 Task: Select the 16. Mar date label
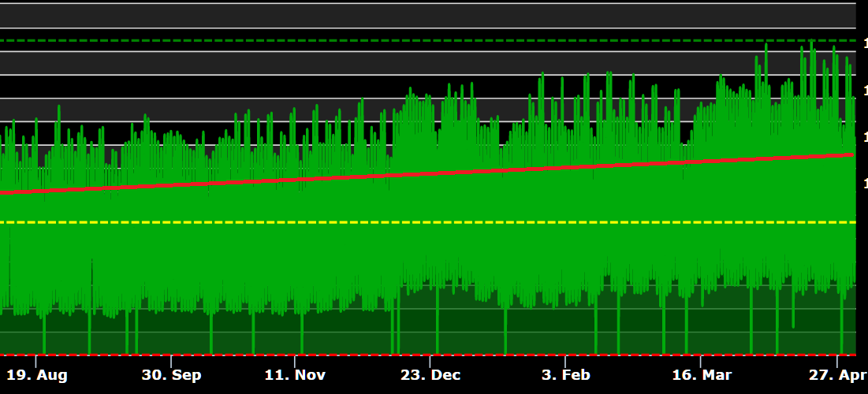coord(700,375)
